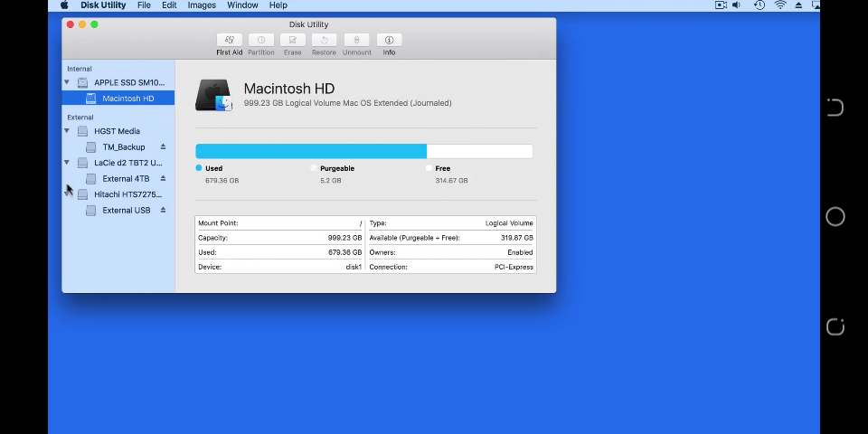Screen dimensions: 868x434
Task: Click the blue used portion of storage bar
Action: coord(310,151)
